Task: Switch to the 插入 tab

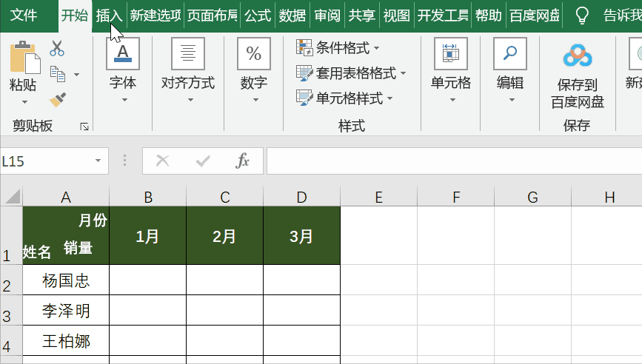Action: (110, 16)
